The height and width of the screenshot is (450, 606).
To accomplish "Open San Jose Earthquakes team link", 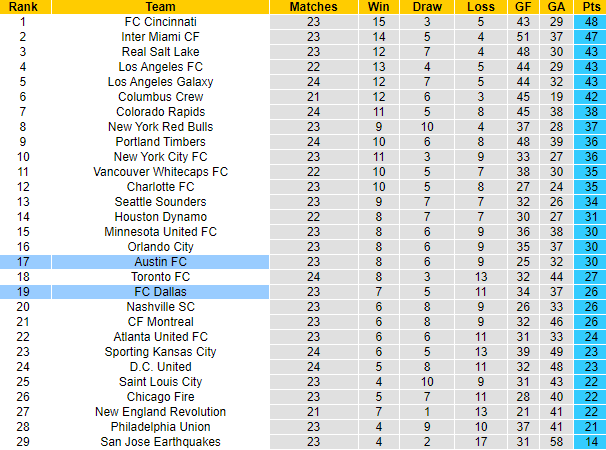I will 160,442.
